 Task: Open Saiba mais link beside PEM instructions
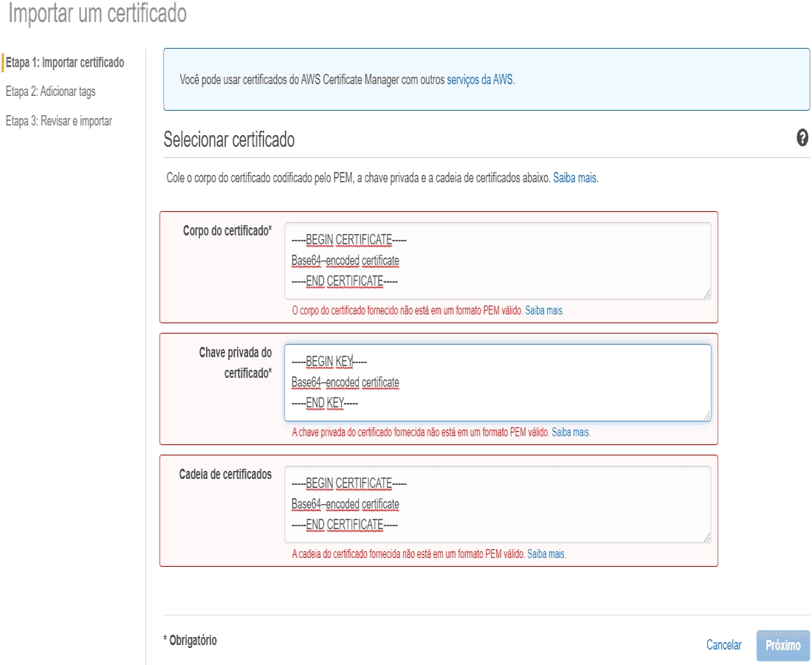575,178
